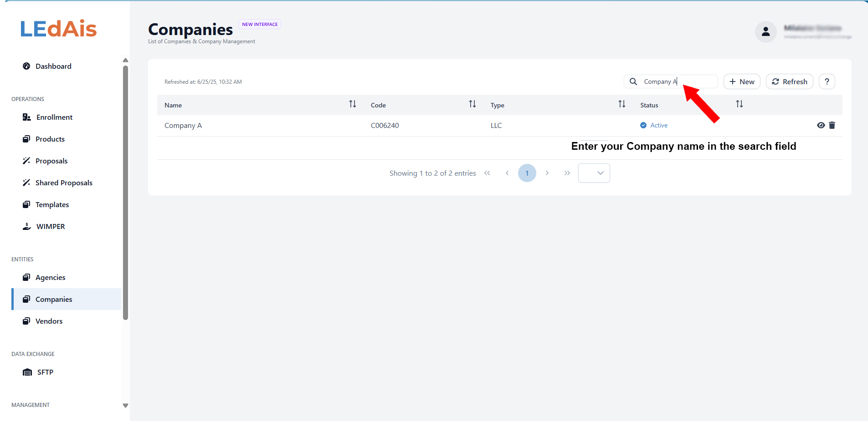
Task: Go to Enrollment section
Action: coord(54,117)
